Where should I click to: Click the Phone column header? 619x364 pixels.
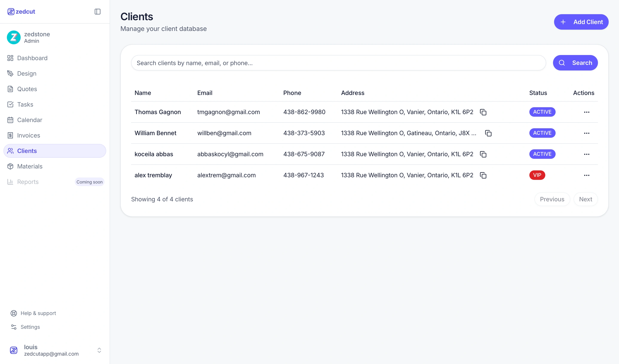click(292, 93)
